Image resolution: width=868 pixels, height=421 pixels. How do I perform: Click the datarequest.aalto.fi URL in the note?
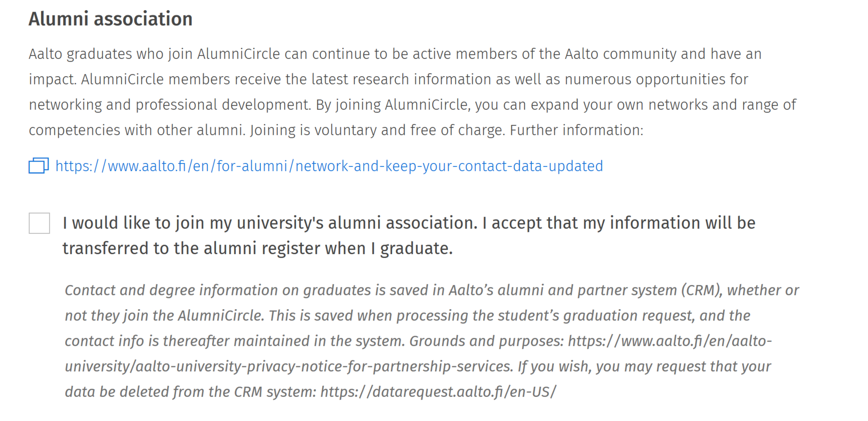tap(438, 392)
